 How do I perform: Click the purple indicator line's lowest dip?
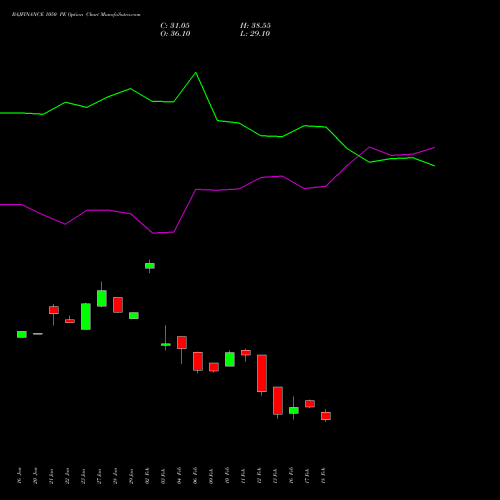[x=153, y=233]
